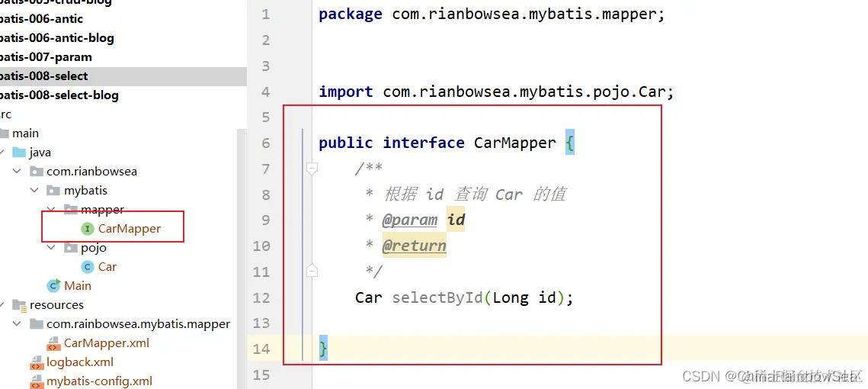Click the 'Car' return type on line 12
The width and height of the screenshot is (868, 389).
[x=369, y=297]
